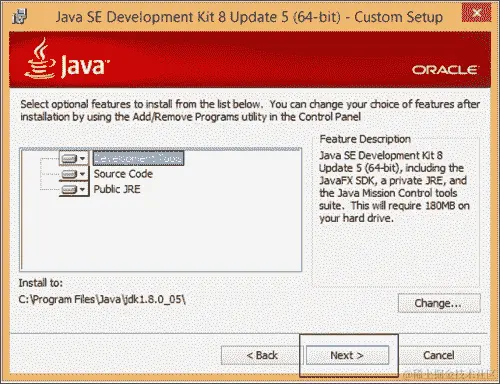Screen dimensions: 500x384
Task: Click the install path C:\Program Files\Java\jdk1.8.0_05\
Action: [102, 299]
